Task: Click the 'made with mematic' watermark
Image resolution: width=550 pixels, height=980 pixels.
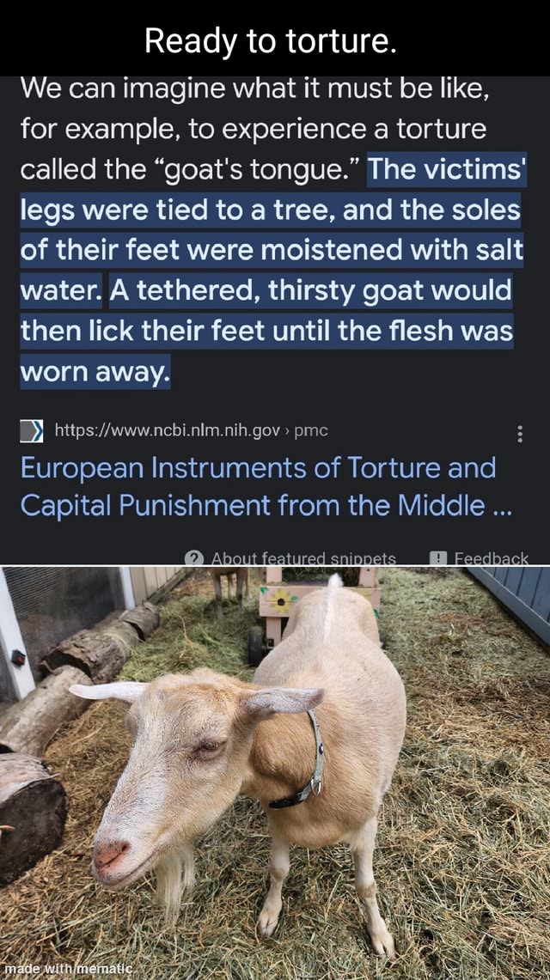Action: 69,968
